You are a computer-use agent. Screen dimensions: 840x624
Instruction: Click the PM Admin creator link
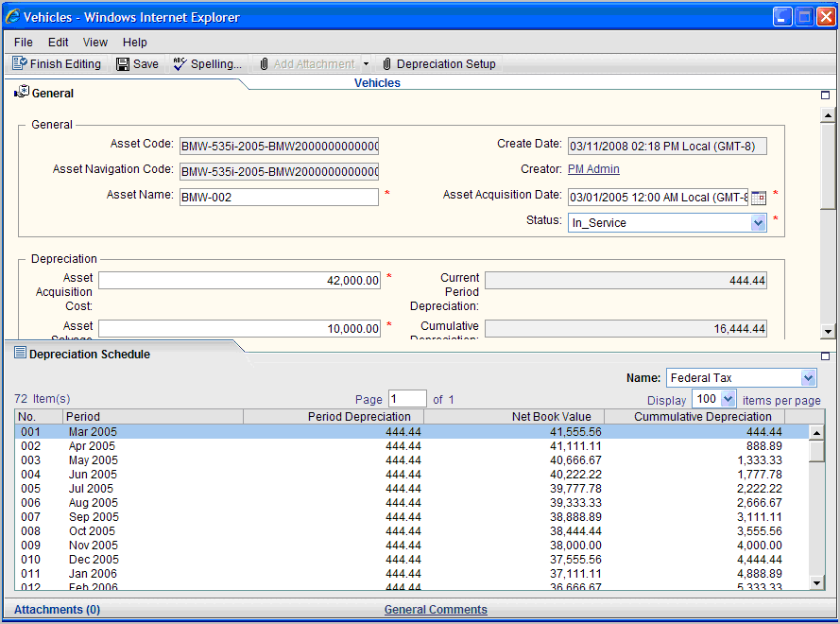pyautogui.click(x=593, y=169)
